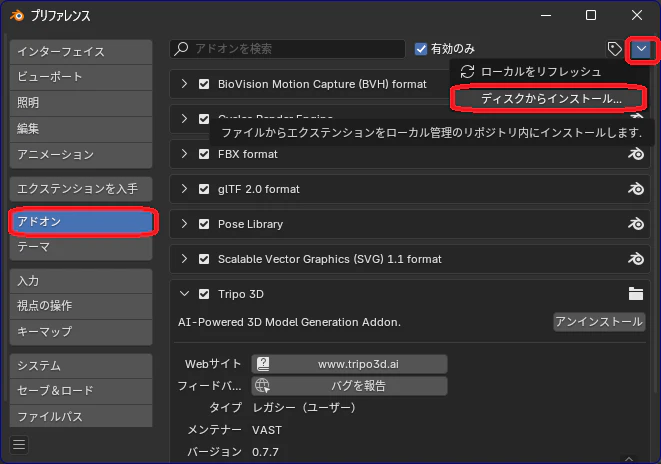Screen dimensions: 661x464
Task: Click the バグを報告 button
Action: 349,386
